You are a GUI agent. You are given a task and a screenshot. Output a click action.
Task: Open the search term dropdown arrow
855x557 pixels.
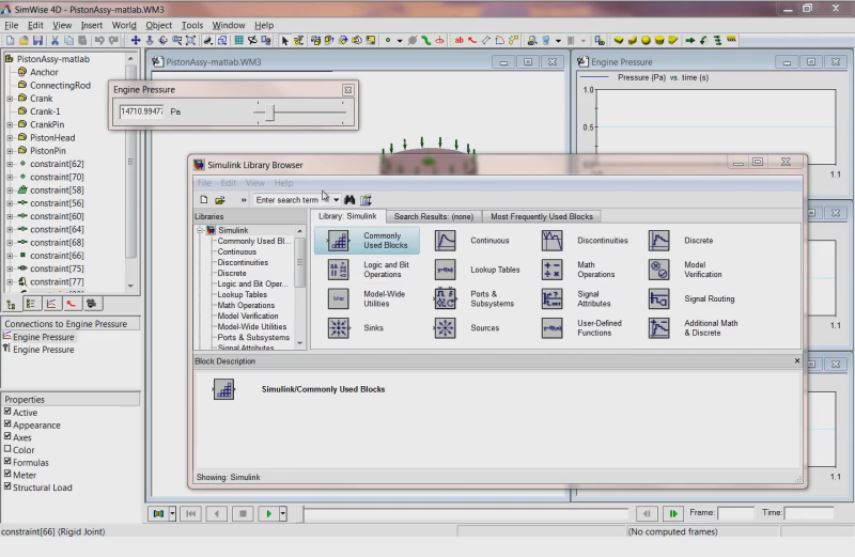coord(337,200)
